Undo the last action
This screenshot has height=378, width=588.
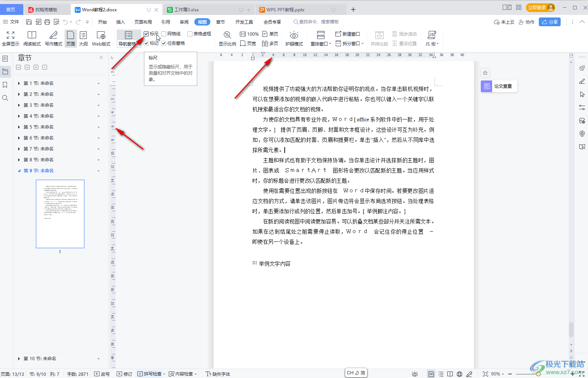pos(65,22)
